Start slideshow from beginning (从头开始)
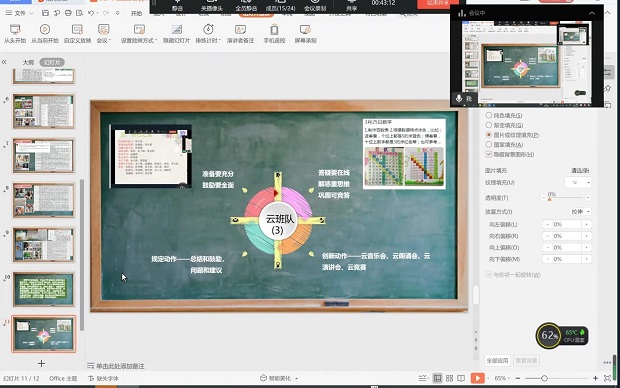This screenshot has width=620, height=388. tap(15, 34)
